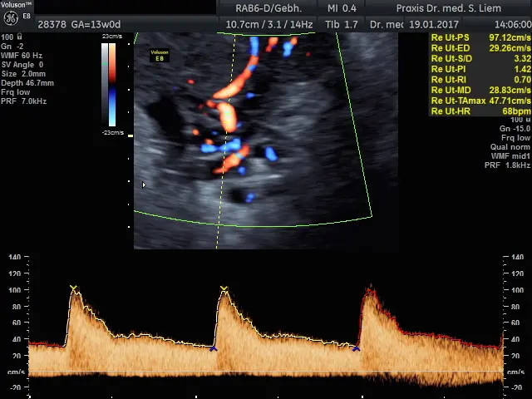Select the Re Ut-ED measurement row
The height and width of the screenshot is (399, 532).
click(x=480, y=48)
